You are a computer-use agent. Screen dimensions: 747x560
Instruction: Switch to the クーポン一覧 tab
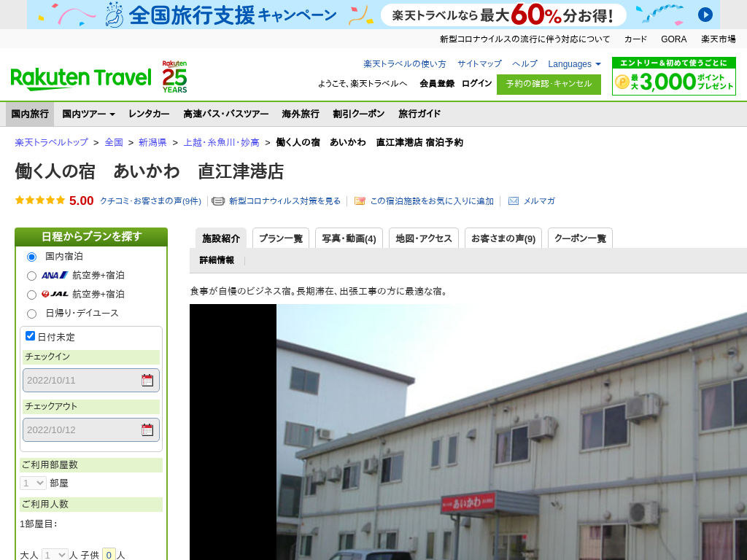coord(580,238)
